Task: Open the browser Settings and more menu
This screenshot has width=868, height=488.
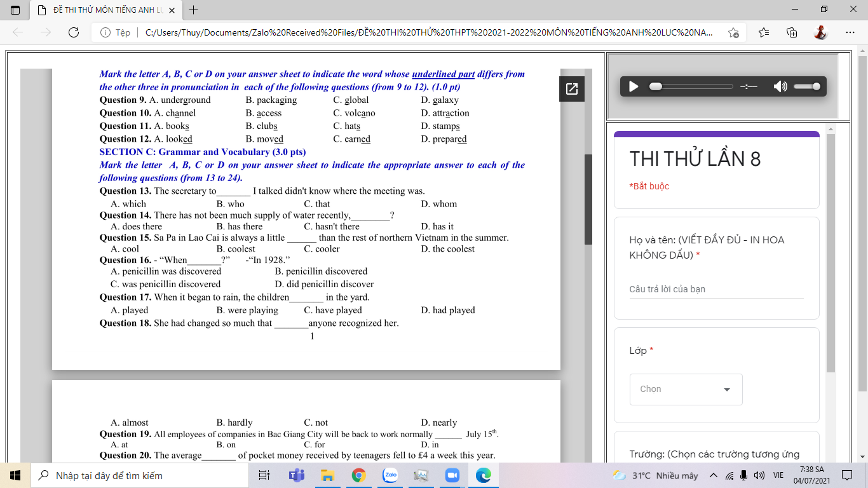Action: point(850,32)
